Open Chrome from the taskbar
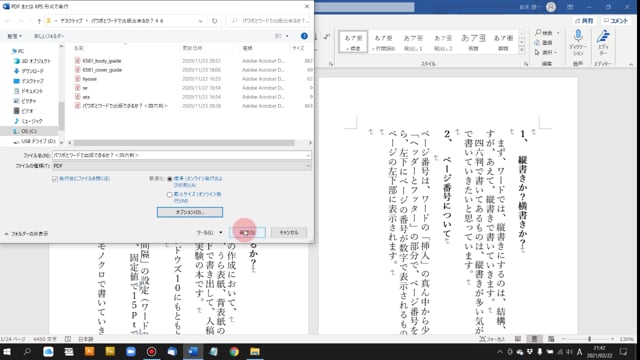The height and width of the screenshot is (360, 640). [234, 351]
